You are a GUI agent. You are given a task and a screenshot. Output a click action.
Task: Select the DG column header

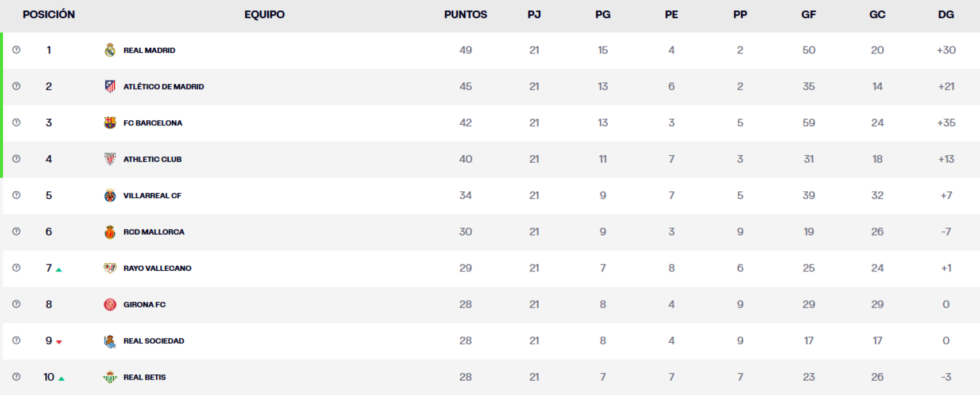click(x=946, y=14)
